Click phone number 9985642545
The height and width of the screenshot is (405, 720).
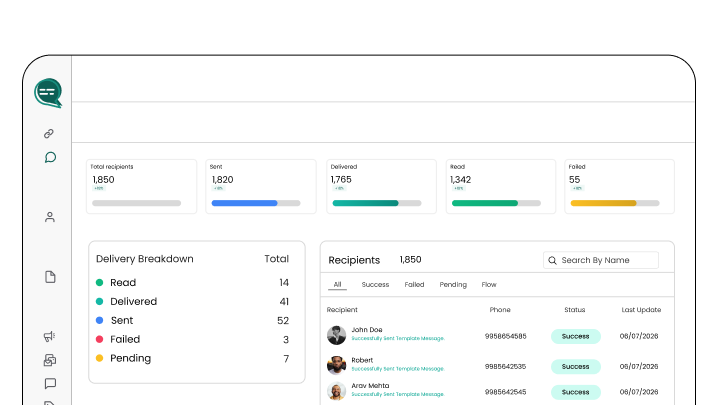506,392
